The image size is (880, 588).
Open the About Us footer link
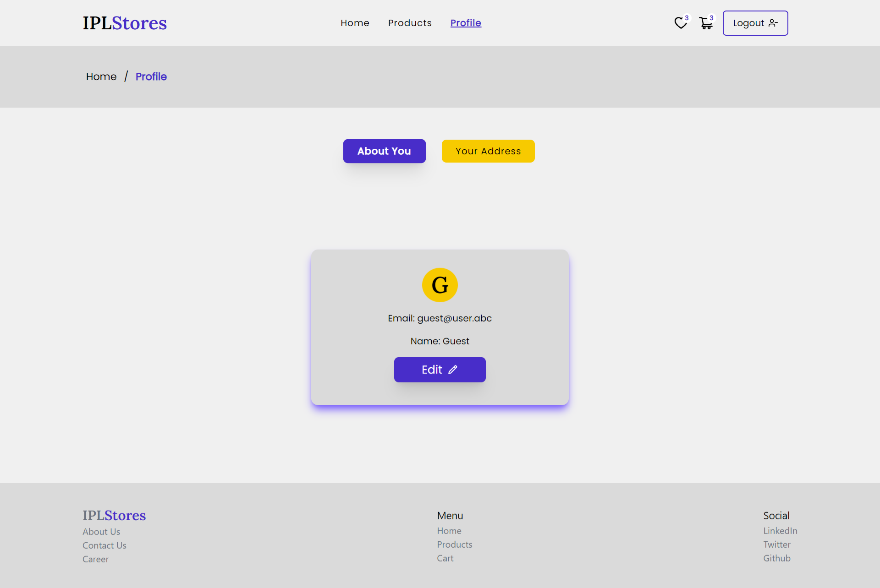[x=101, y=532]
